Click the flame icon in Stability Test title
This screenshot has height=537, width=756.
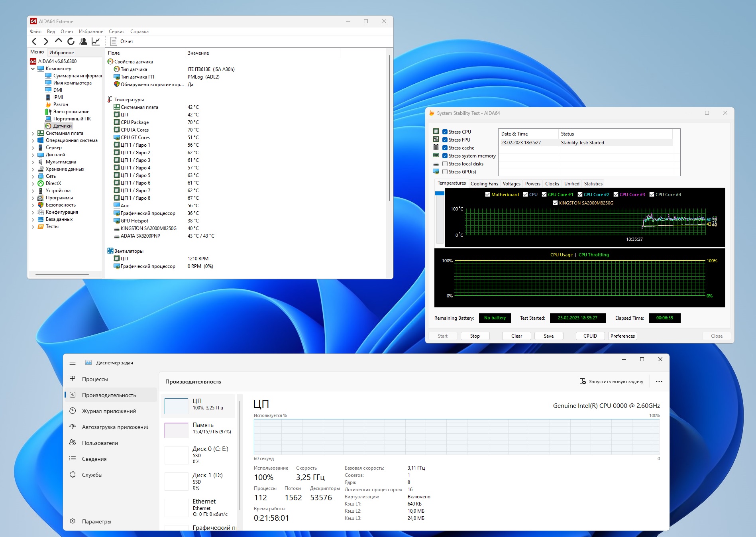coord(432,113)
